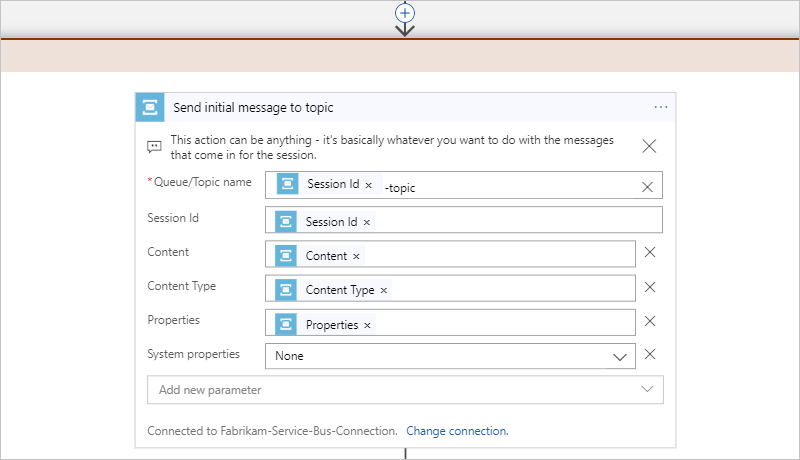Click inside the Session Id input field
This screenshot has width=800, height=460.
(510, 221)
